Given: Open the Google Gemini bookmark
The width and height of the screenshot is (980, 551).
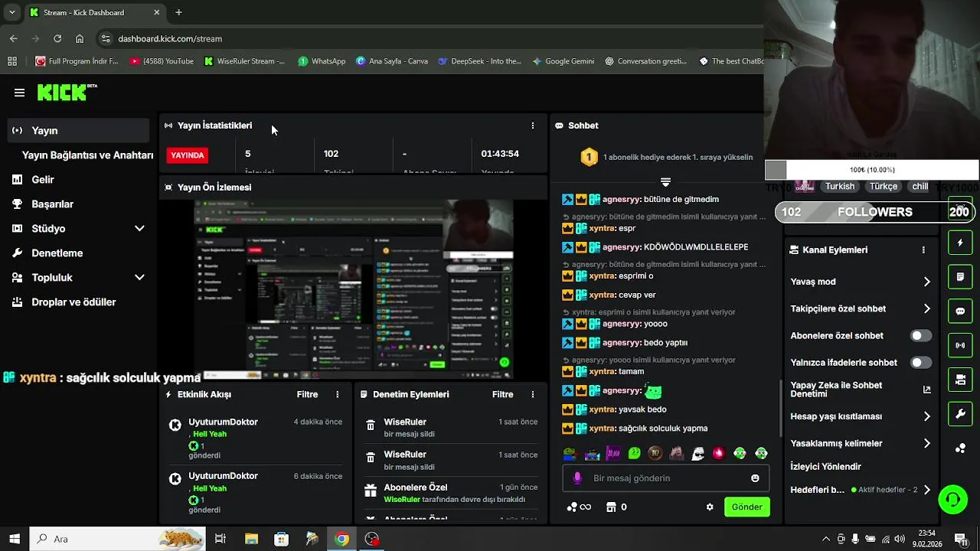Looking at the screenshot, I should 563,61.
